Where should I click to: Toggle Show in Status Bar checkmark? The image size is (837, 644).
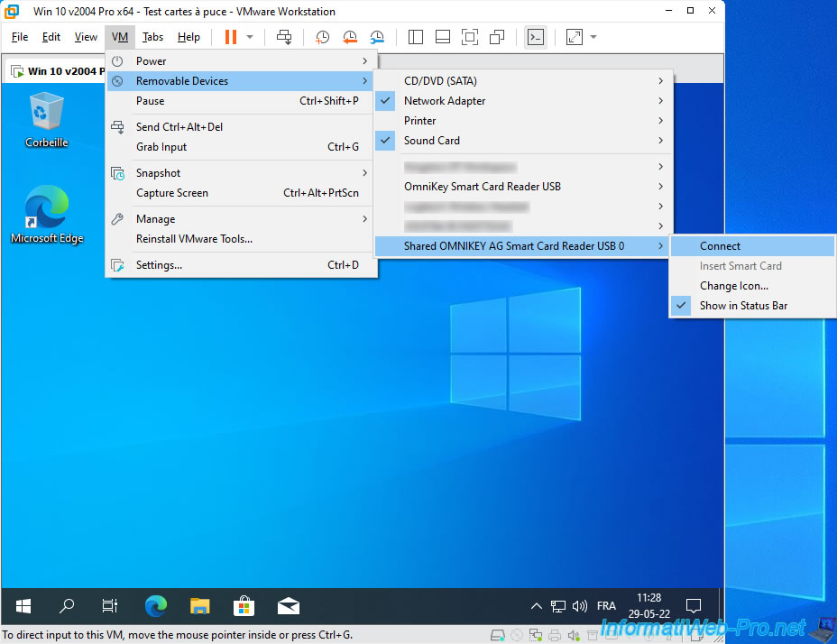[752, 306]
